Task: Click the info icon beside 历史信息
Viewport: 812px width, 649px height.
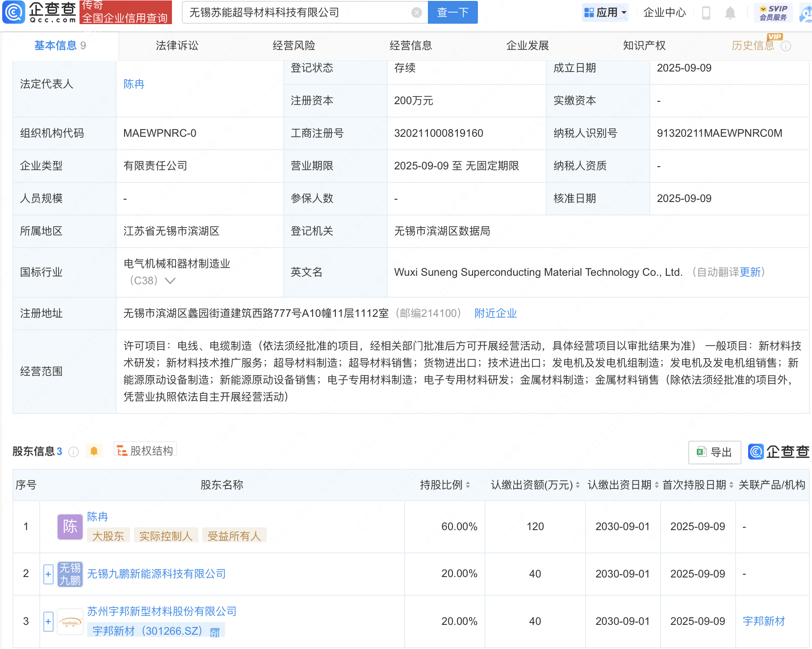Action: tap(786, 46)
